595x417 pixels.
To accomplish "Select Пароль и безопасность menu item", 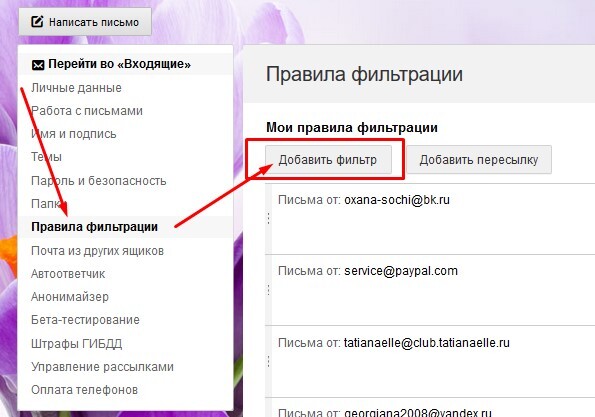I will click(99, 181).
